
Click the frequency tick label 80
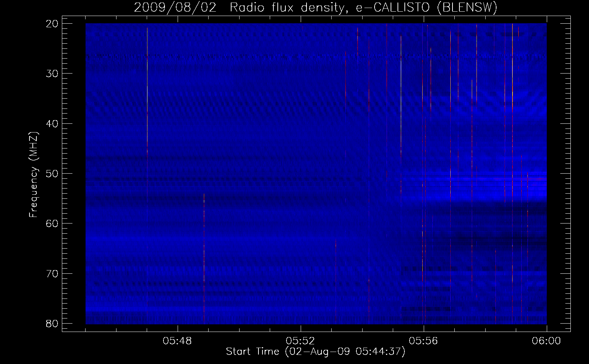click(x=53, y=324)
